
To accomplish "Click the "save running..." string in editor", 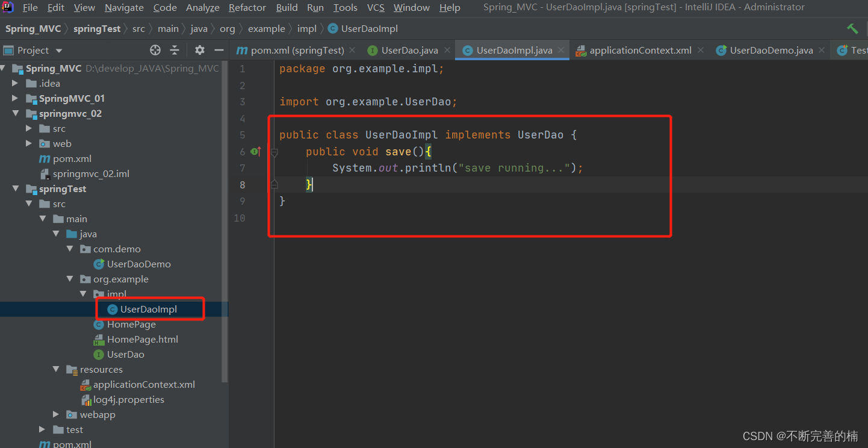I will coord(514,167).
